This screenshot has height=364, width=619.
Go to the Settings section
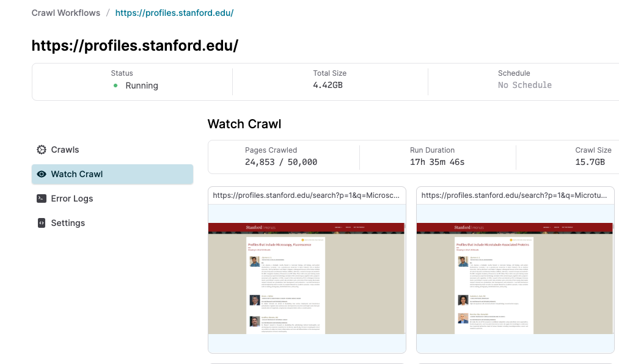click(x=112, y=223)
